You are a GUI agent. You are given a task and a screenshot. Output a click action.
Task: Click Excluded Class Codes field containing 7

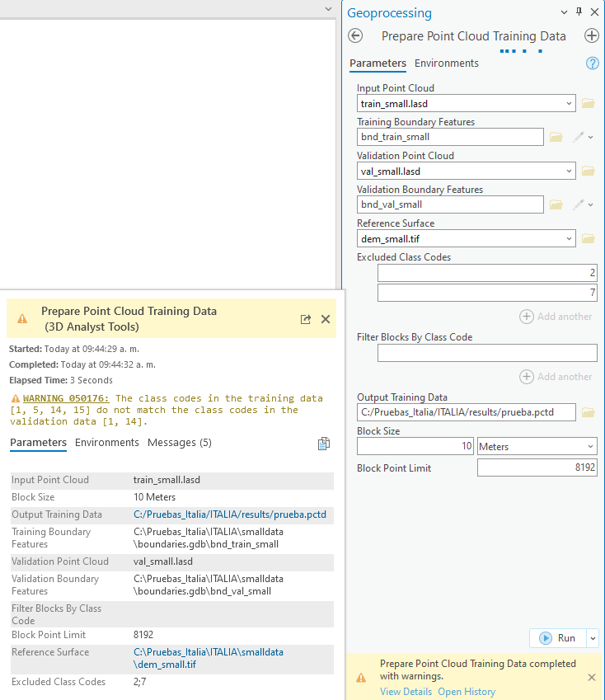(487, 293)
